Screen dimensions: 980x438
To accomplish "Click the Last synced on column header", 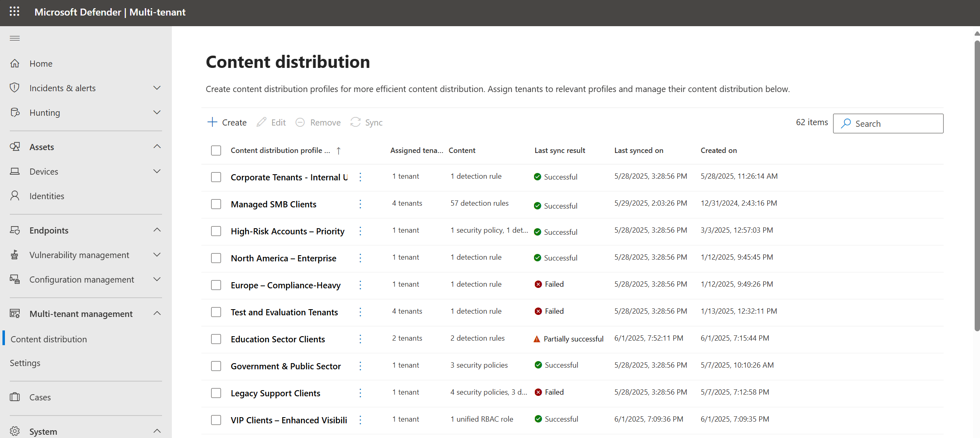I will coord(638,150).
